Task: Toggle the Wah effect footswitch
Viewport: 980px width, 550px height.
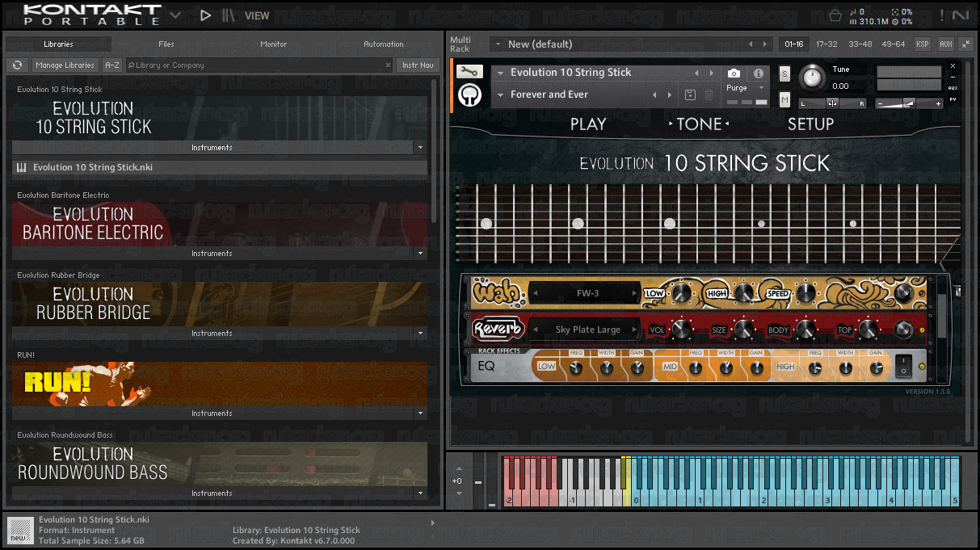Action: pyautogui.click(x=903, y=292)
